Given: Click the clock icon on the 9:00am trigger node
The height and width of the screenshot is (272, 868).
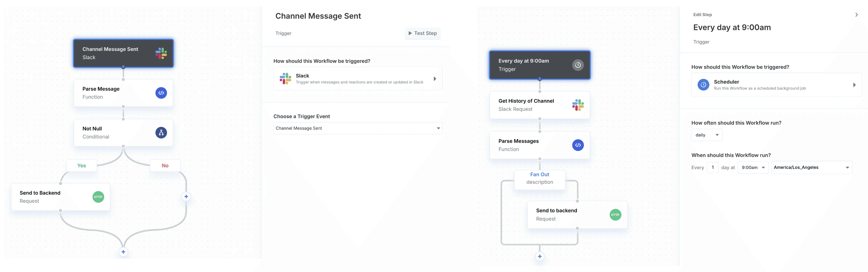Looking at the screenshot, I should coord(578,65).
